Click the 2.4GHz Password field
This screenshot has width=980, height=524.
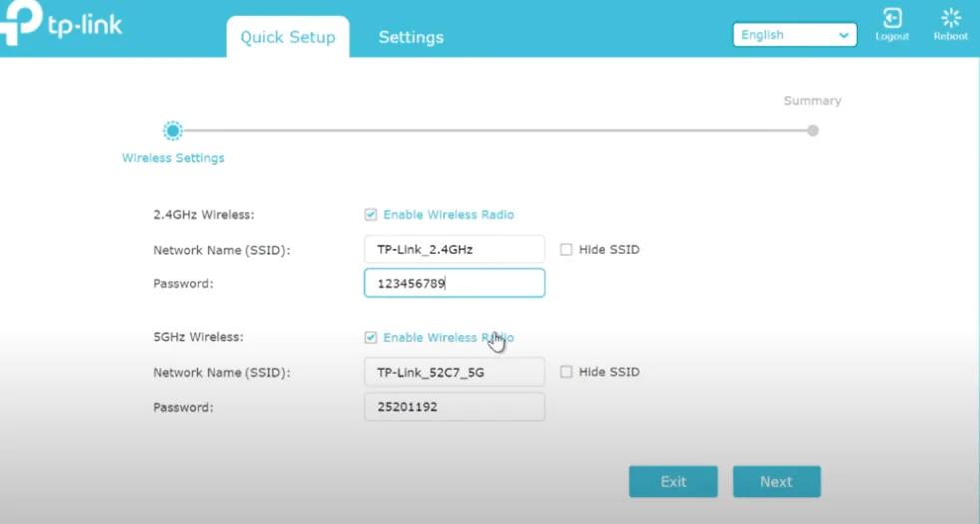coord(454,284)
